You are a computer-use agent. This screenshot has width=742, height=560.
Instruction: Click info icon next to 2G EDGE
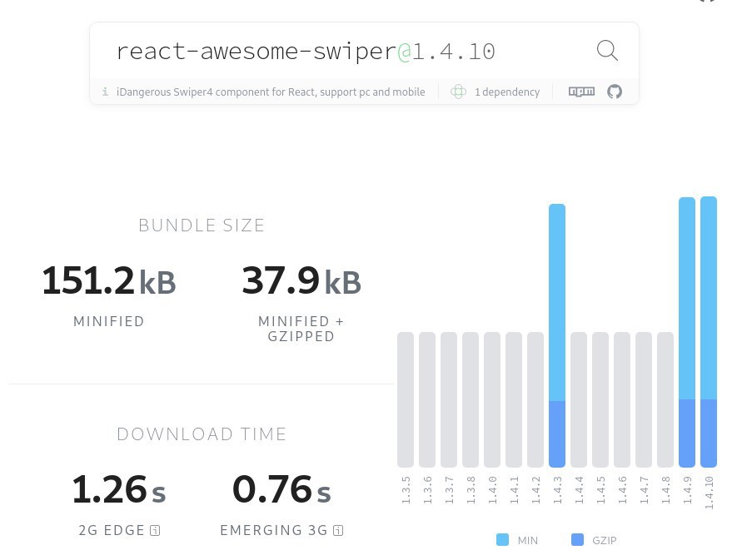(x=155, y=531)
